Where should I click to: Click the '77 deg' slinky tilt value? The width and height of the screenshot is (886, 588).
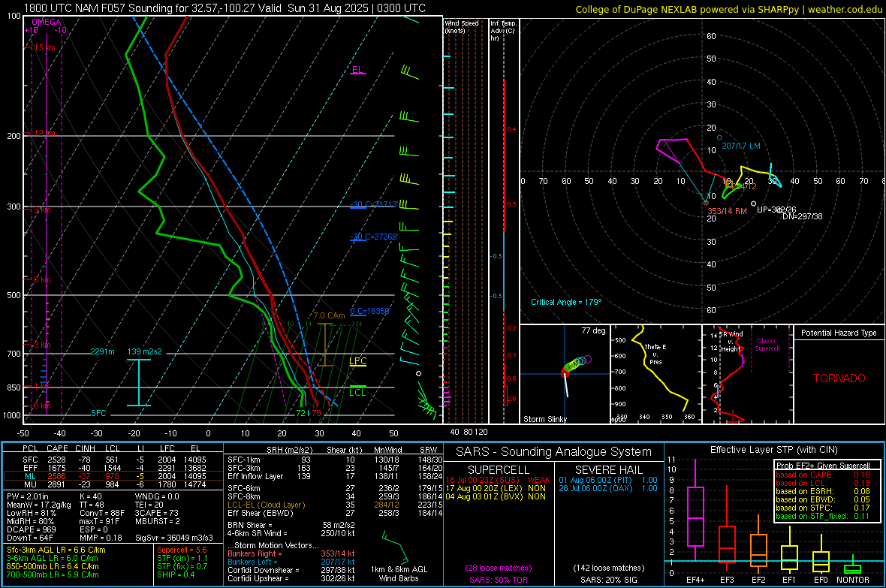pyautogui.click(x=593, y=330)
